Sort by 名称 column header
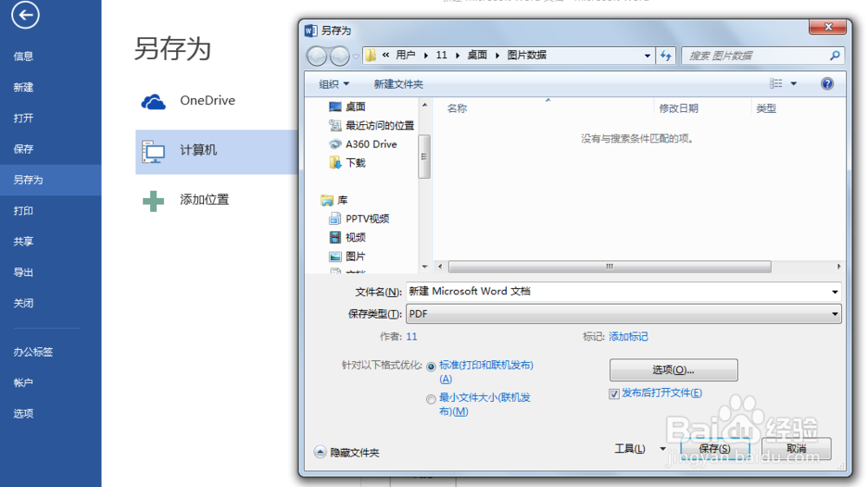The image size is (868, 487). [457, 109]
